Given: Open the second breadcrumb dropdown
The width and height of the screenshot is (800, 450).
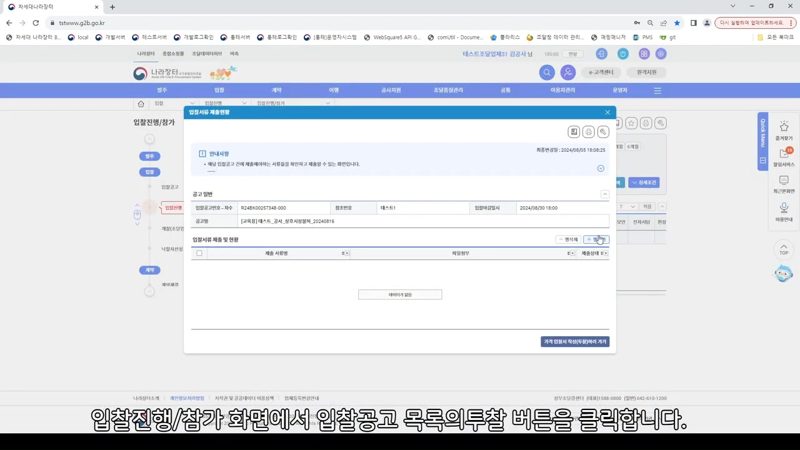Looking at the screenshot, I should click(225, 104).
